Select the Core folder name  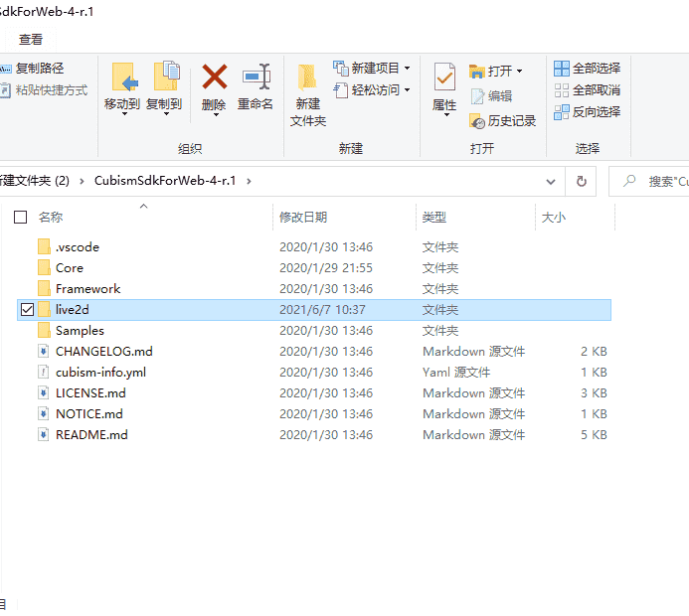pos(70,268)
